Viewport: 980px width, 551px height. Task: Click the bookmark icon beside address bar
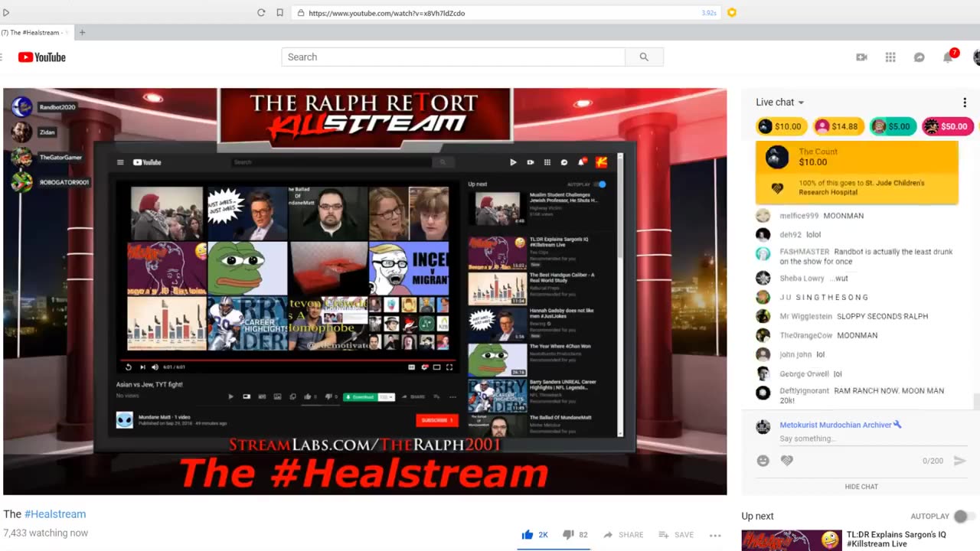[280, 13]
